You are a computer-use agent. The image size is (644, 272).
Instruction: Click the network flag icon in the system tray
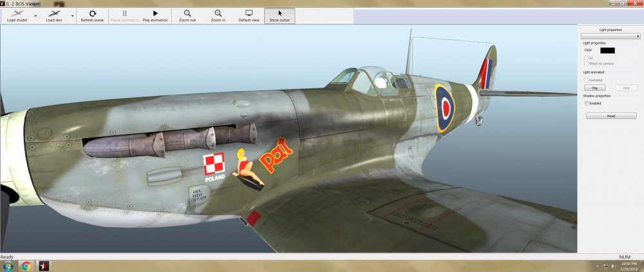606,266
